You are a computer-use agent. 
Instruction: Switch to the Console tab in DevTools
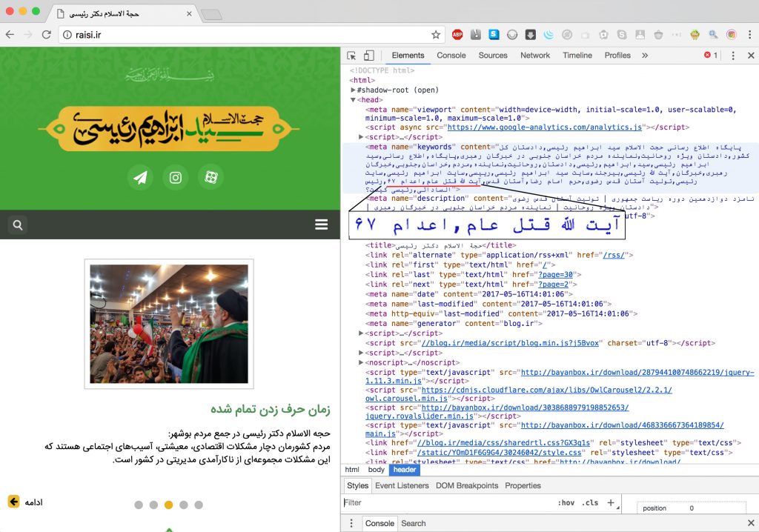(451, 55)
